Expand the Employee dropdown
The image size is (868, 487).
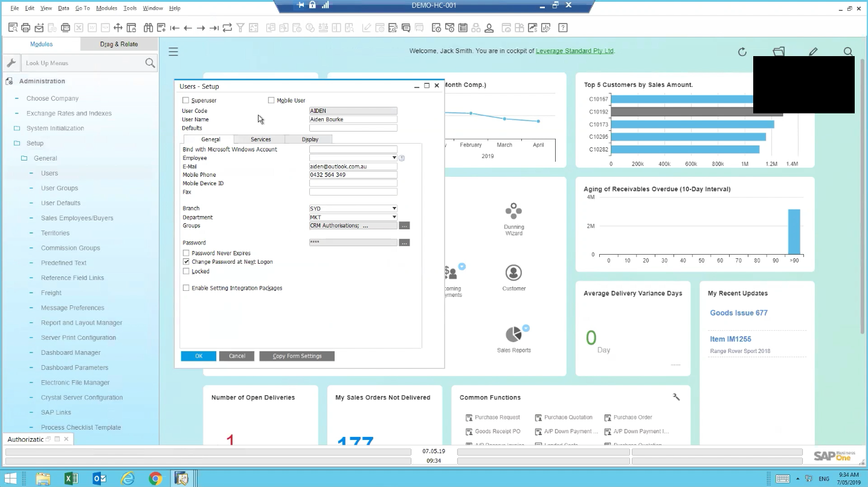(394, 158)
